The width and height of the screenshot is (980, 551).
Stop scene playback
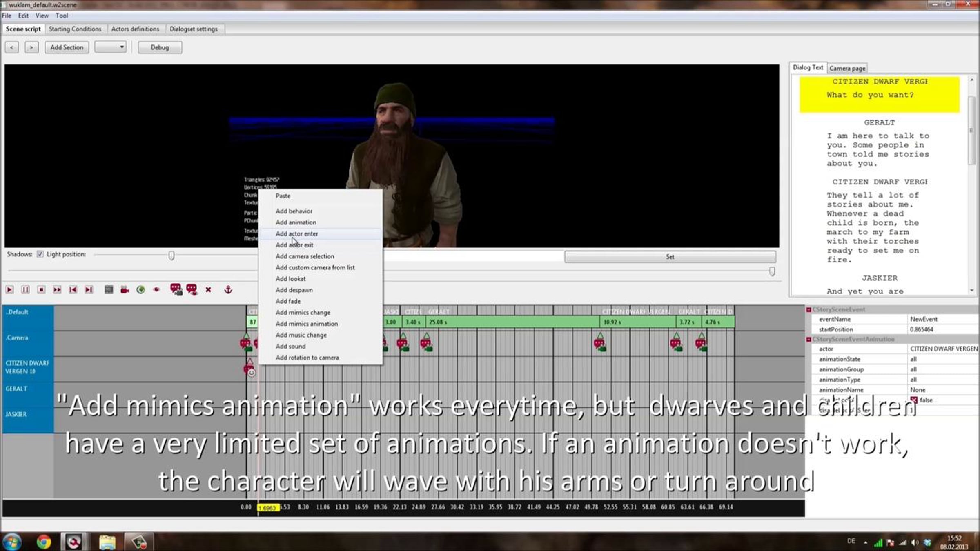tap(41, 289)
